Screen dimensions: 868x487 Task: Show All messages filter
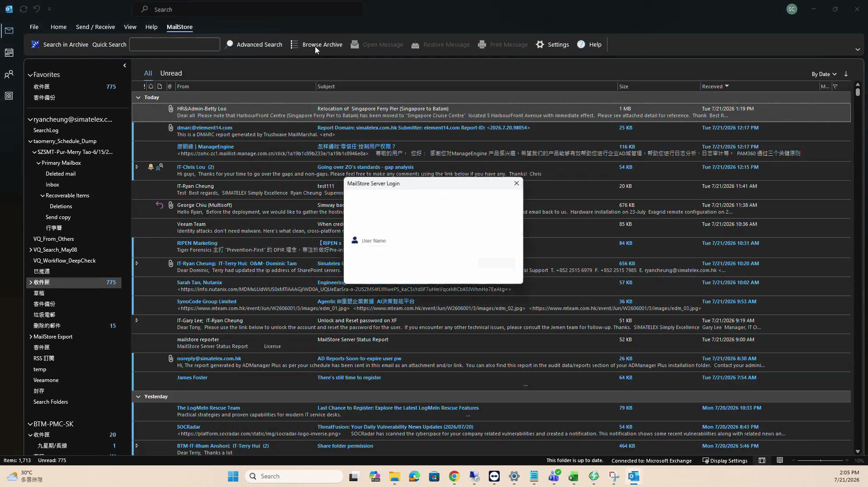click(148, 73)
